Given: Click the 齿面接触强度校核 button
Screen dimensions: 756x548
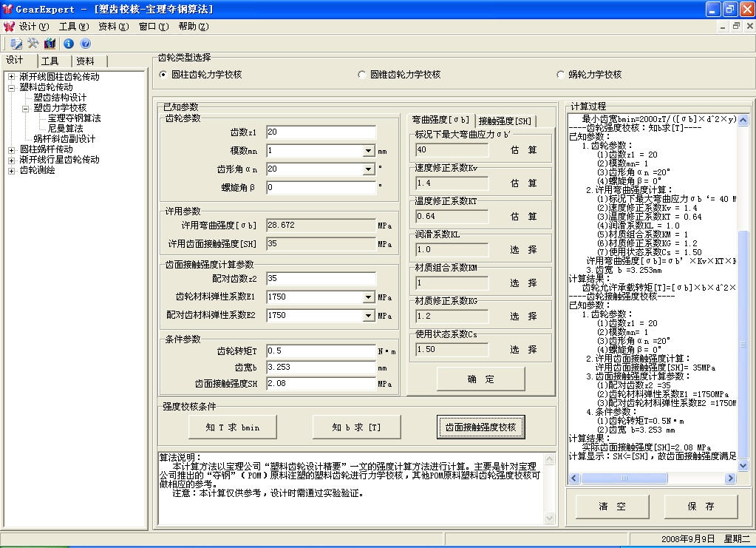Looking at the screenshot, I should pos(480,427).
